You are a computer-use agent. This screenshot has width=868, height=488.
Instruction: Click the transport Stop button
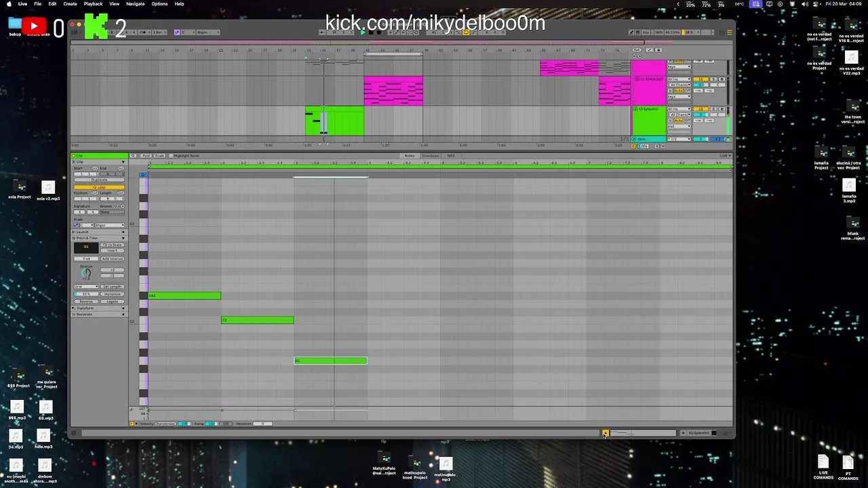pos(371,32)
